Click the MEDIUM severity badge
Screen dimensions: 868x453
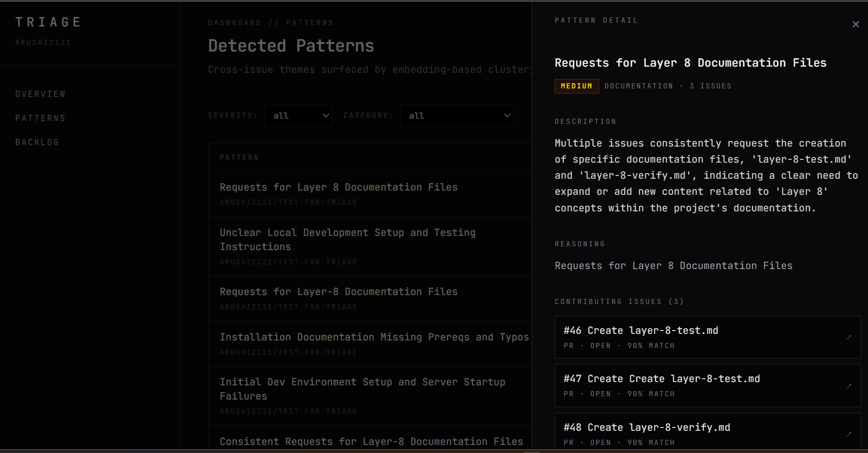[576, 86]
